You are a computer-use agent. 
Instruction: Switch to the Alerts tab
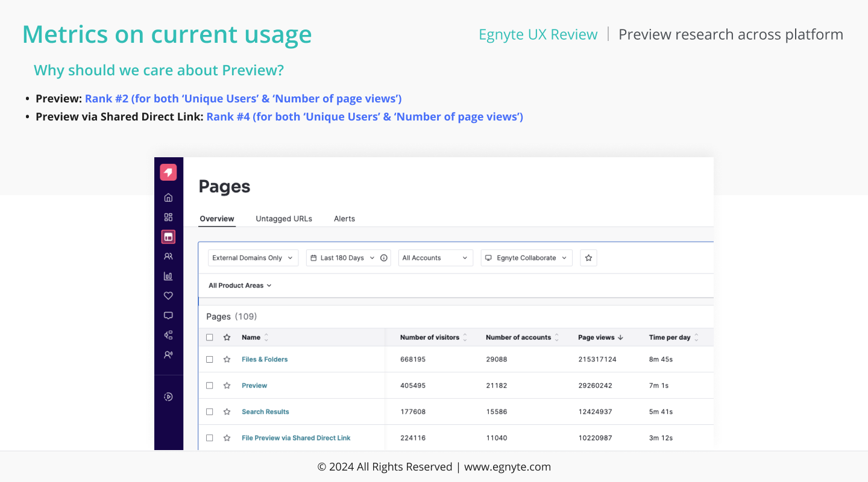[x=344, y=219]
